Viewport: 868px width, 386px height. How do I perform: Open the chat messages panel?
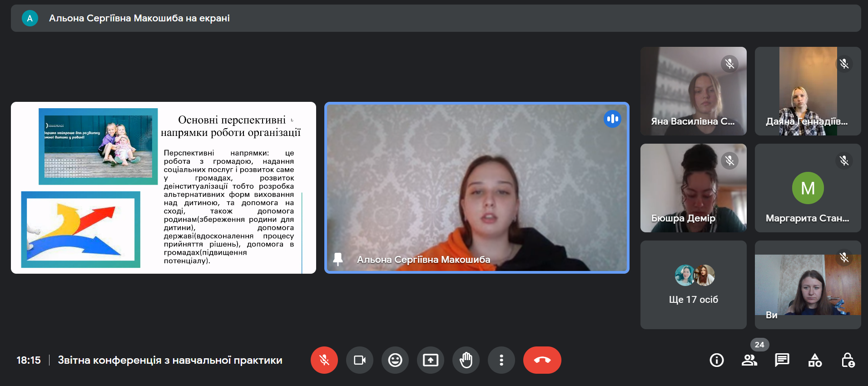[x=782, y=360]
